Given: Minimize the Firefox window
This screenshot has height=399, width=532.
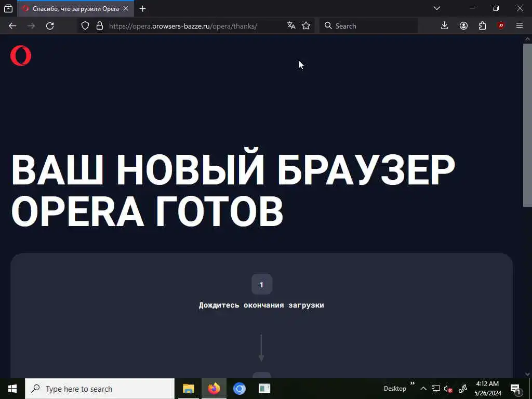Looking at the screenshot, I should coord(472,8).
